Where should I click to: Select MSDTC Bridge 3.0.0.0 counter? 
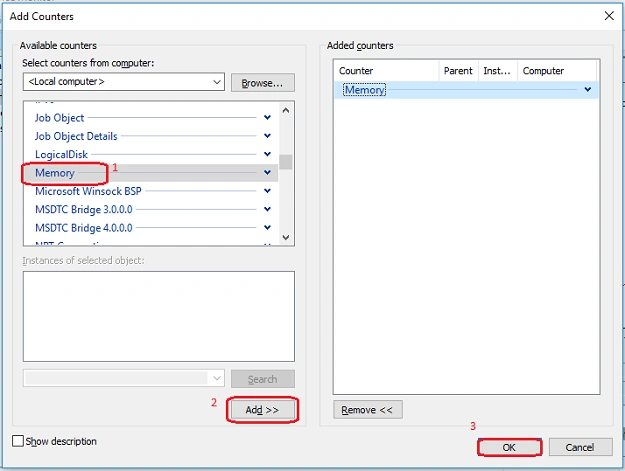84,210
